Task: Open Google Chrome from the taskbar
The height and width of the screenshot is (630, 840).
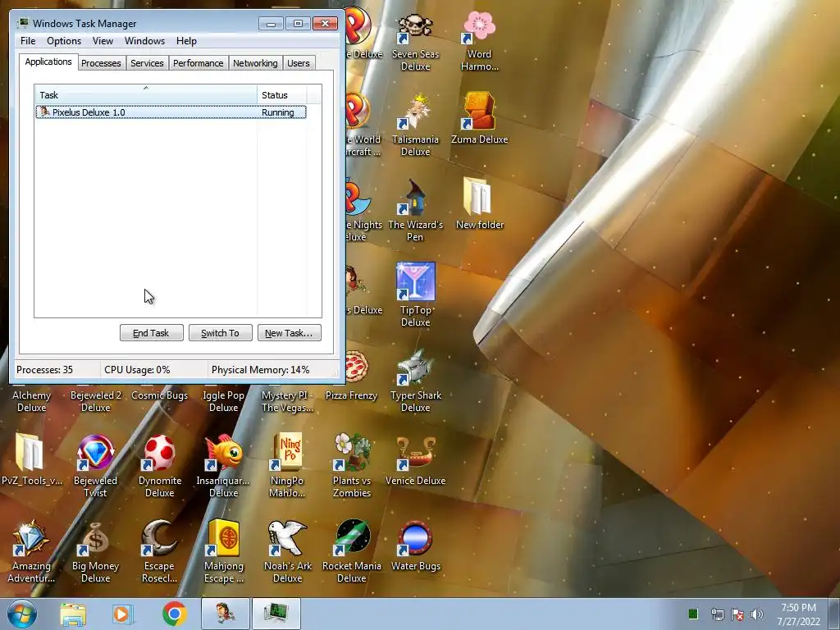Action: [x=174, y=614]
